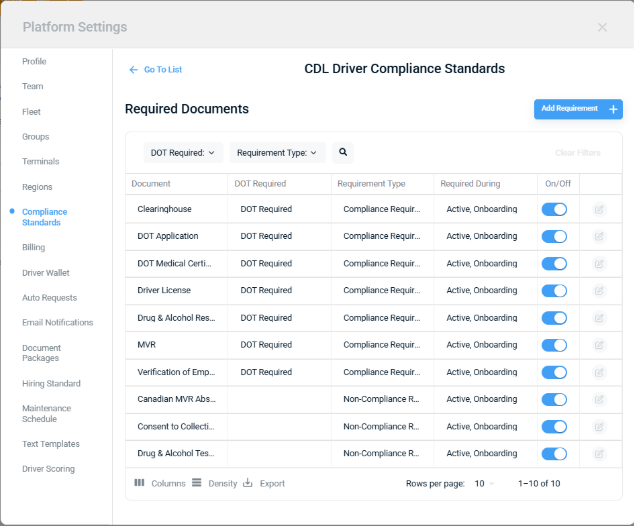The width and height of the screenshot is (634, 526).
Task: Click the Add Requirement button
Action: click(x=569, y=109)
